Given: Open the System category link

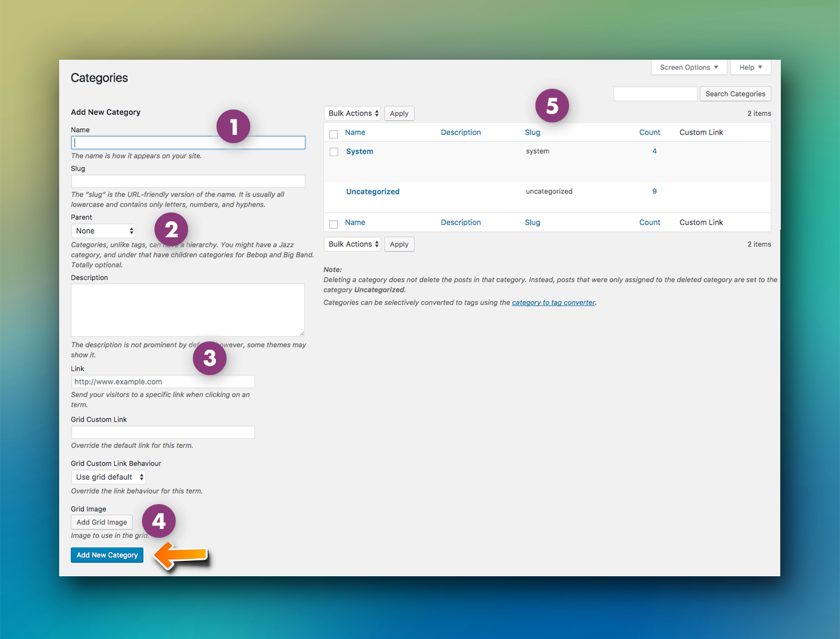Looking at the screenshot, I should tap(360, 151).
